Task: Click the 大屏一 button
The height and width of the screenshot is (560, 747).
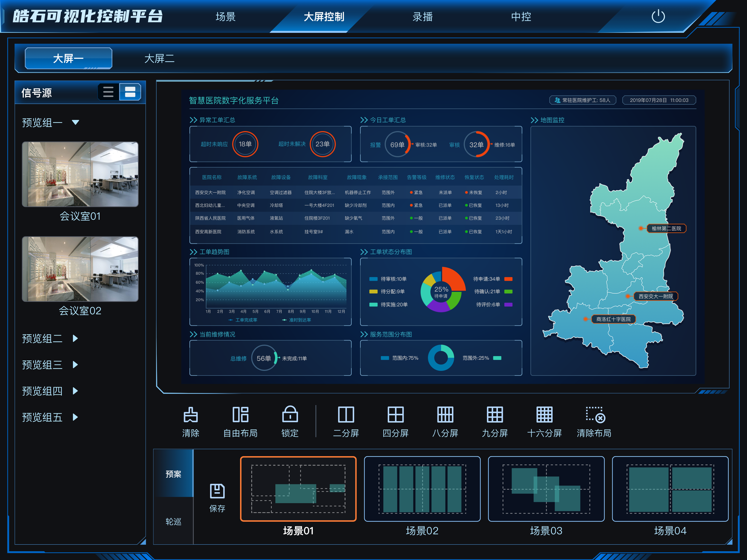Action: [68, 59]
